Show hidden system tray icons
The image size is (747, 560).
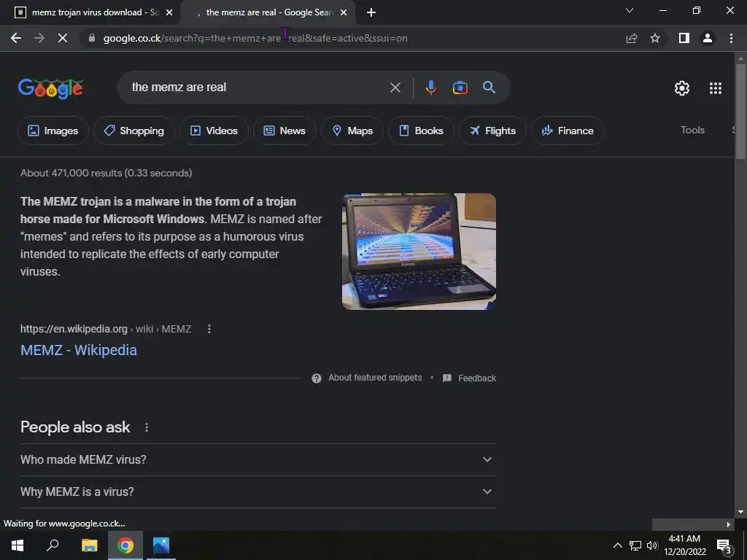(x=617, y=545)
